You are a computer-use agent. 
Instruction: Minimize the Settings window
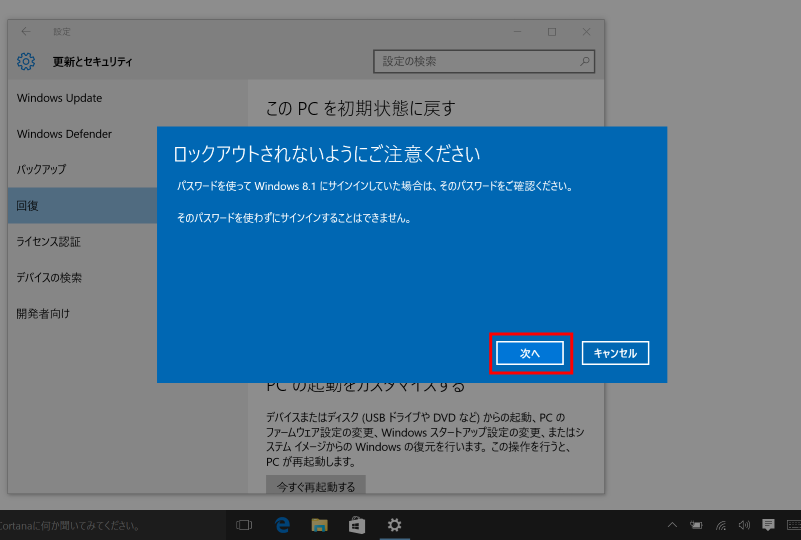click(517, 32)
